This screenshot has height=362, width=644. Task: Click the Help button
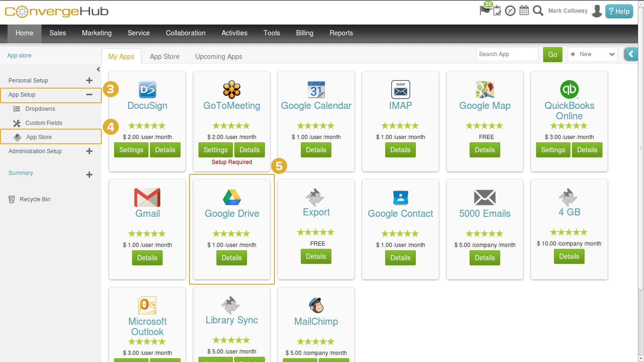point(619,11)
